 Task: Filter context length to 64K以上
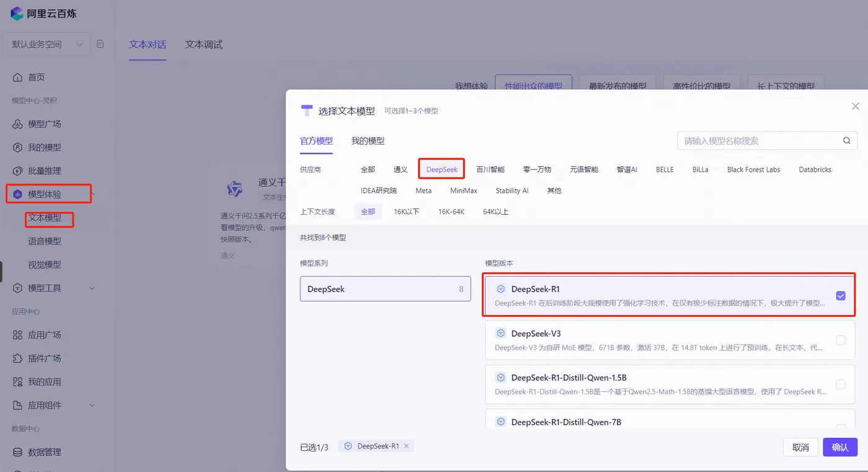point(496,212)
